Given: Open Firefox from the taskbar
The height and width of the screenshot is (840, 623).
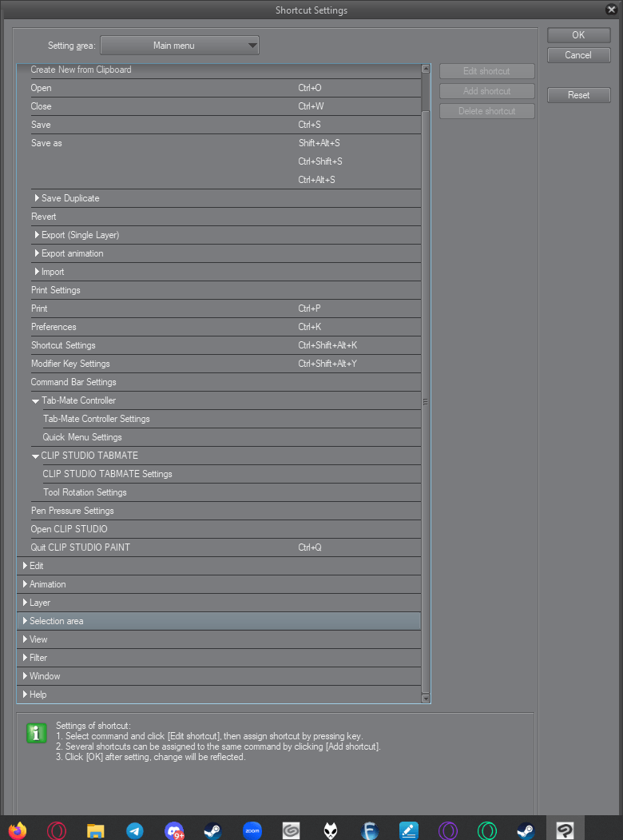Looking at the screenshot, I should click(18, 830).
